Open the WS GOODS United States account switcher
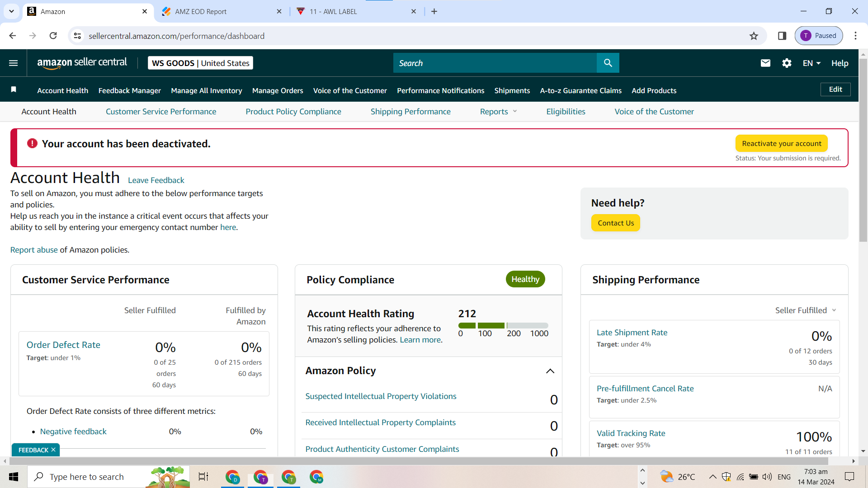This screenshot has height=488, width=868. 200,63
